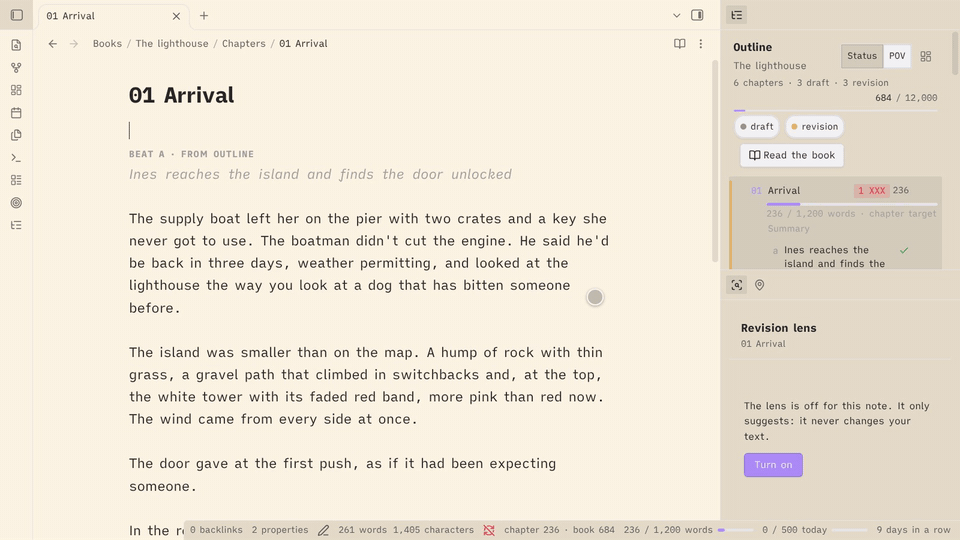Screen dimensions: 960x540
Task: Click '0 / 500 today' status entry
Action: coord(794,530)
